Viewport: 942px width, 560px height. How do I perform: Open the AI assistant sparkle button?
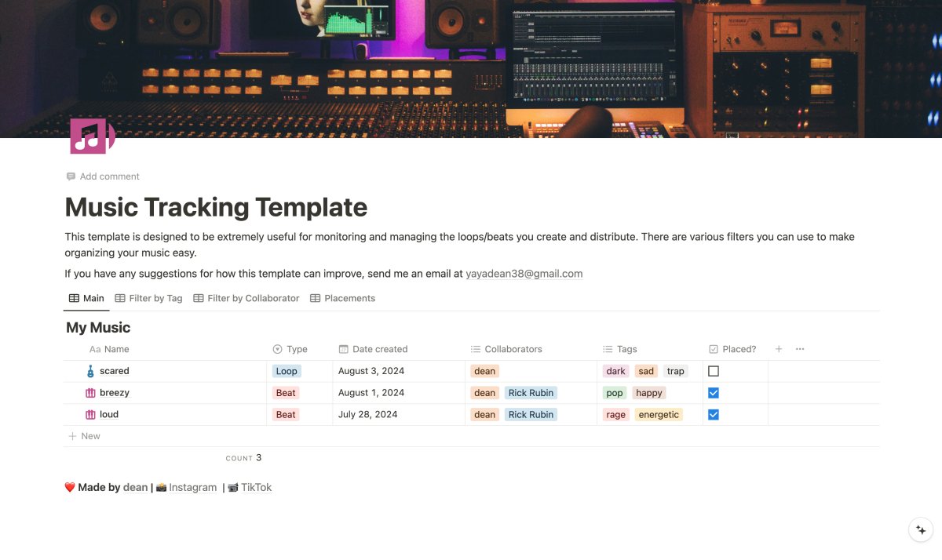tap(920, 530)
